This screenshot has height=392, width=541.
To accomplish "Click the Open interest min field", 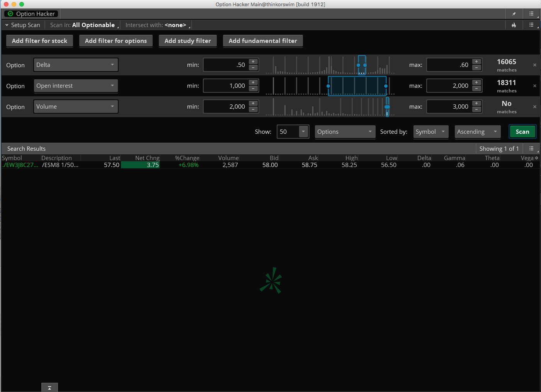I will click(x=226, y=86).
